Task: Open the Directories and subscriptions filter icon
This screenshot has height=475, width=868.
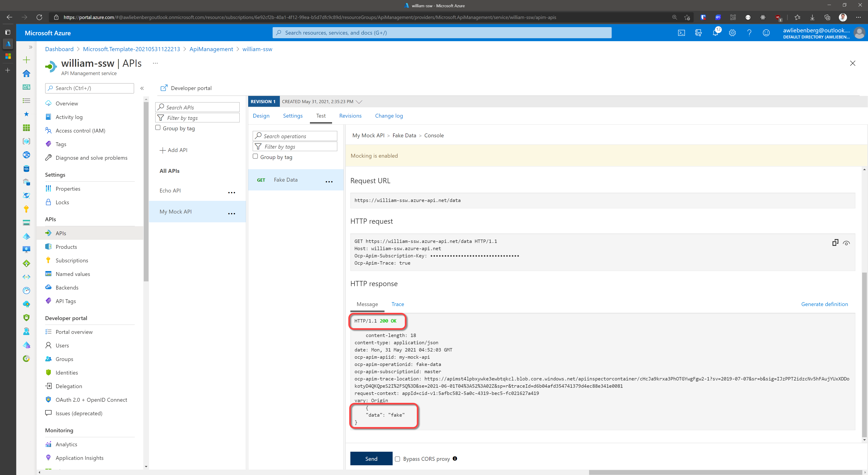Action: pos(698,33)
